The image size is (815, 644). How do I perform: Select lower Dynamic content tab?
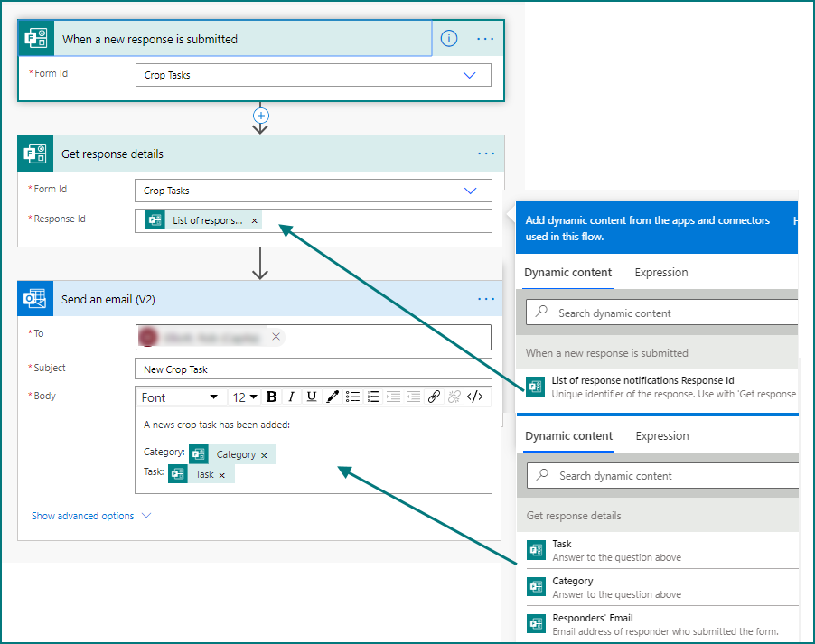[568, 436]
